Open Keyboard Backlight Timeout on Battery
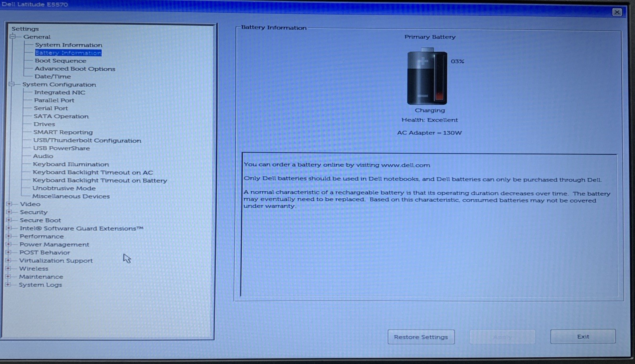This screenshot has width=635, height=364. point(100,180)
